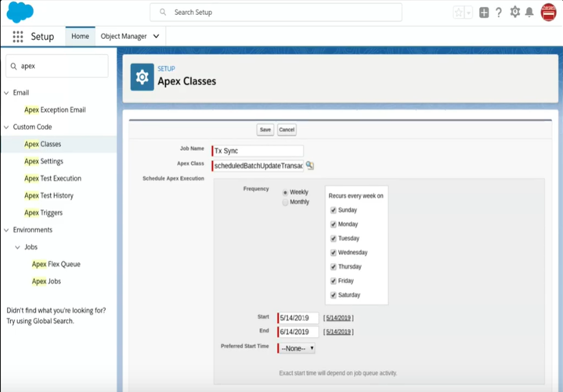Image resolution: width=563 pixels, height=392 pixels.
Task: Collapse the Custom Code section
Action: click(x=7, y=127)
